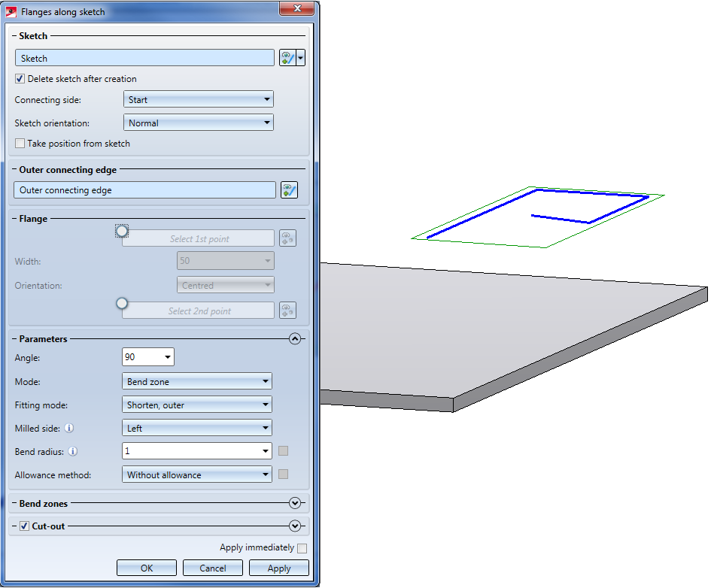
Task: Click the Select 1st point pick icon
Action: [x=288, y=238]
